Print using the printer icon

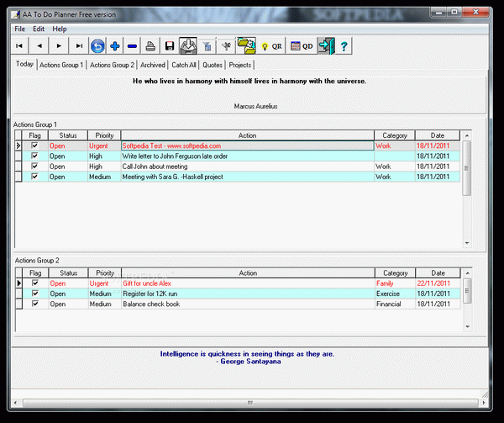point(150,46)
